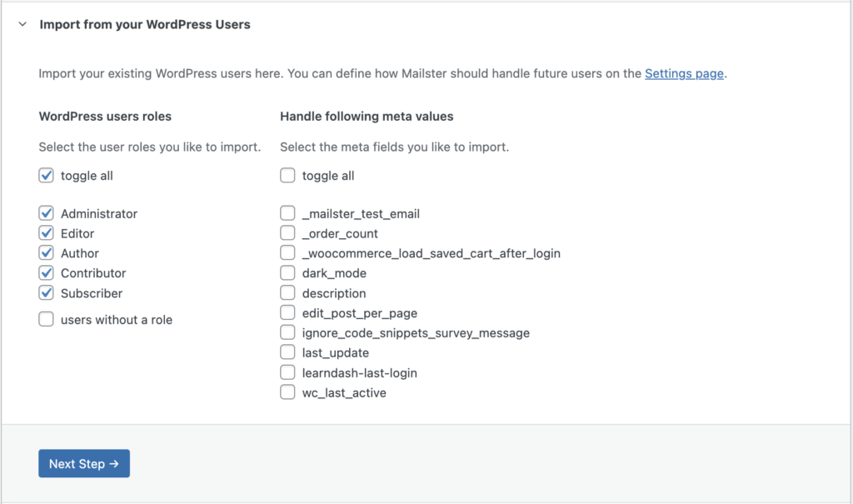Image resolution: width=853 pixels, height=504 pixels.
Task: Check the dark_mode meta field
Action: click(287, 273)
